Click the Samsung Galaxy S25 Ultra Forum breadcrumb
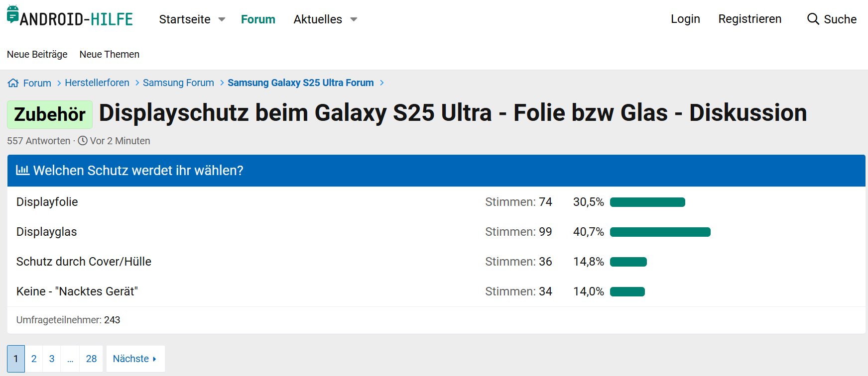868x376 pixels. 301,83
